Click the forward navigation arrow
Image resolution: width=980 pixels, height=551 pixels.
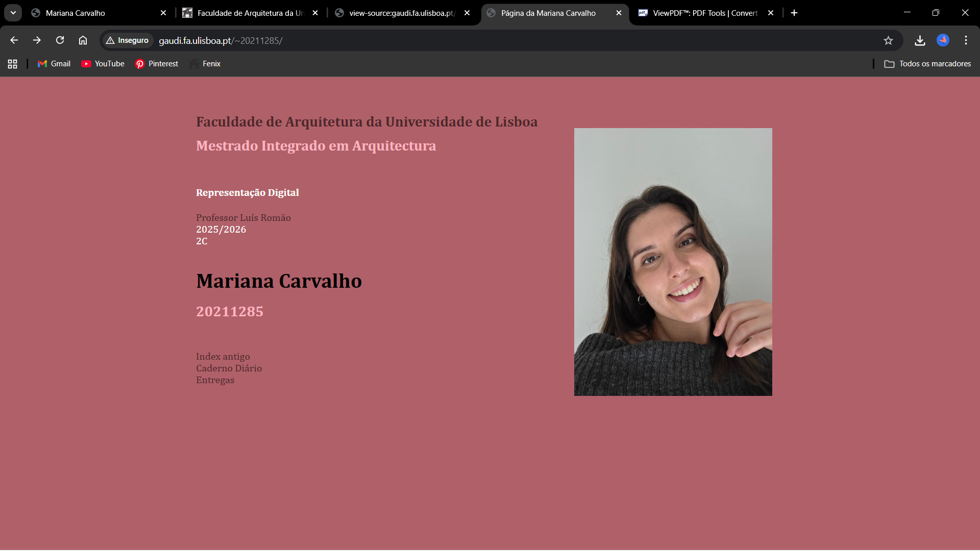coord(37,40)
